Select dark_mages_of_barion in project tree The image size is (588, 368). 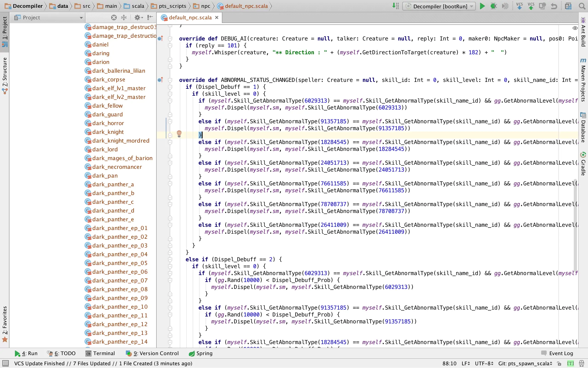pyautogui.click(x=119, y=158)
